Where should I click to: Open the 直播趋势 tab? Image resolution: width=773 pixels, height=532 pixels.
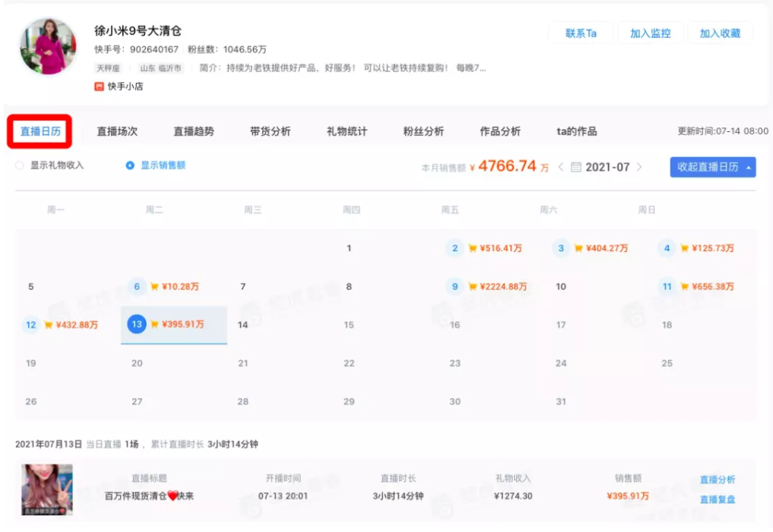pyautogui.click(x=194, y=131)
